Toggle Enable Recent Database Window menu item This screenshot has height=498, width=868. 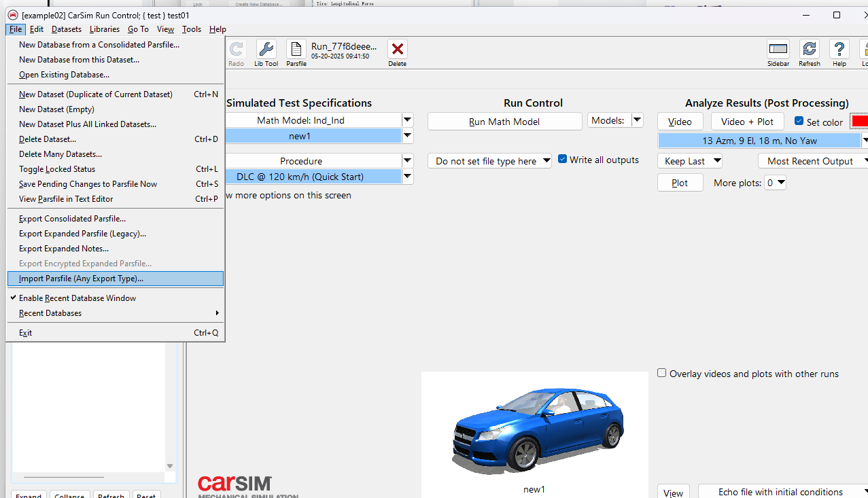click(x=115, y=298)
